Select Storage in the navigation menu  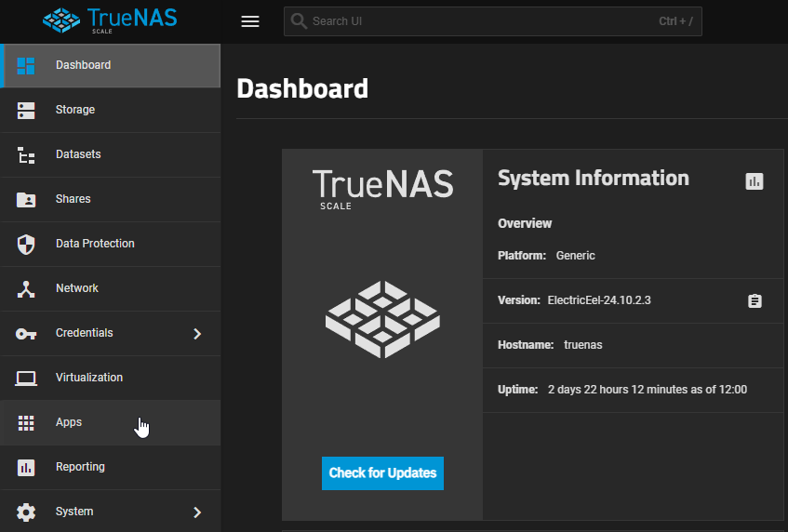[x=75, y=110]
